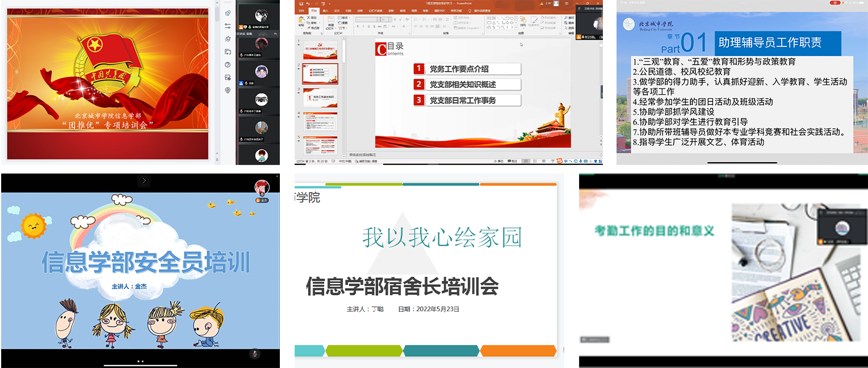Select slide 4 thumbnail in PowerPoint panel
868x368 pixels.
[320, 122]
